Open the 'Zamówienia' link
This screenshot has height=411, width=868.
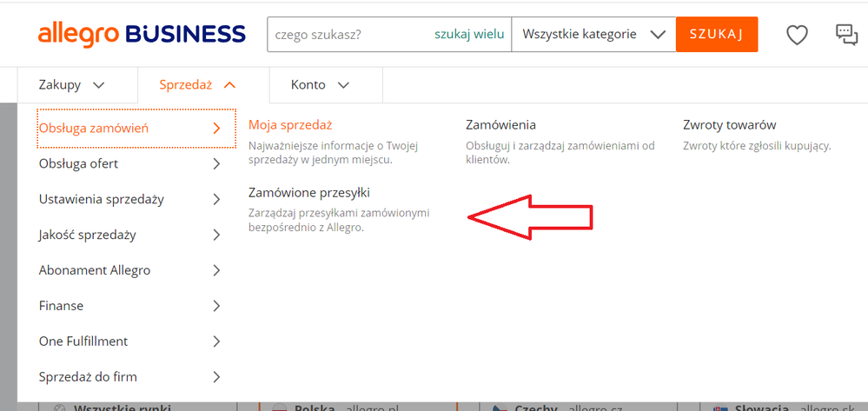(x=501, y=124)
